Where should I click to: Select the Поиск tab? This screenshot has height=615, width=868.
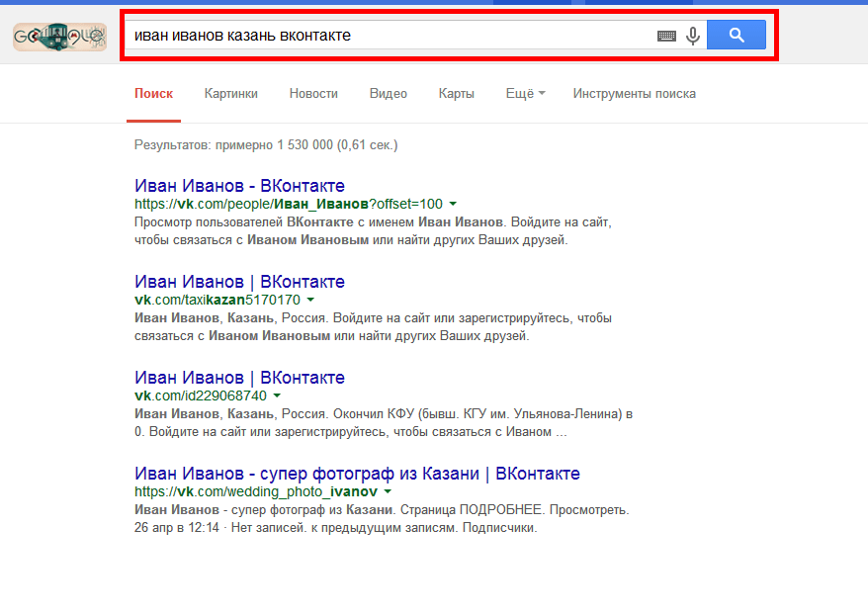[x=153, y=94]
